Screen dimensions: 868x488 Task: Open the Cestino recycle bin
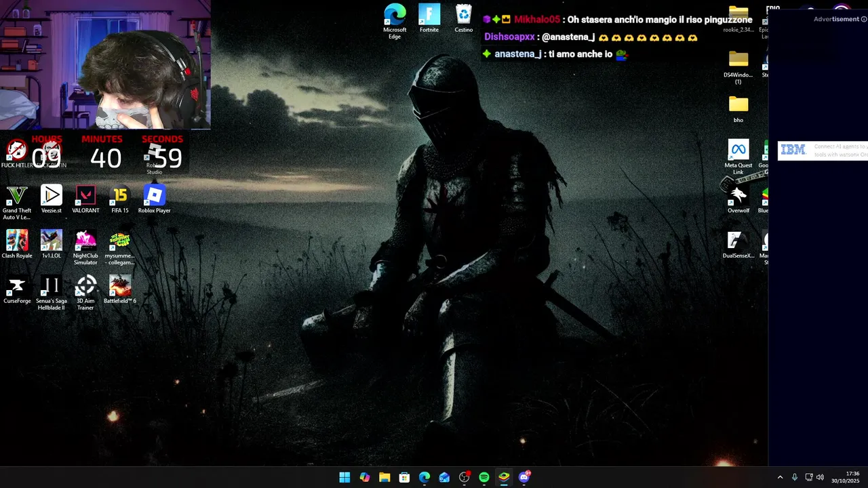pos(464,18)
